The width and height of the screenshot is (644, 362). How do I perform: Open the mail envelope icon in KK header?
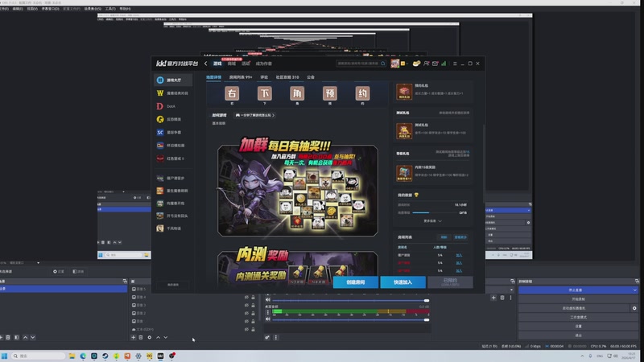[x=435, y=64]
